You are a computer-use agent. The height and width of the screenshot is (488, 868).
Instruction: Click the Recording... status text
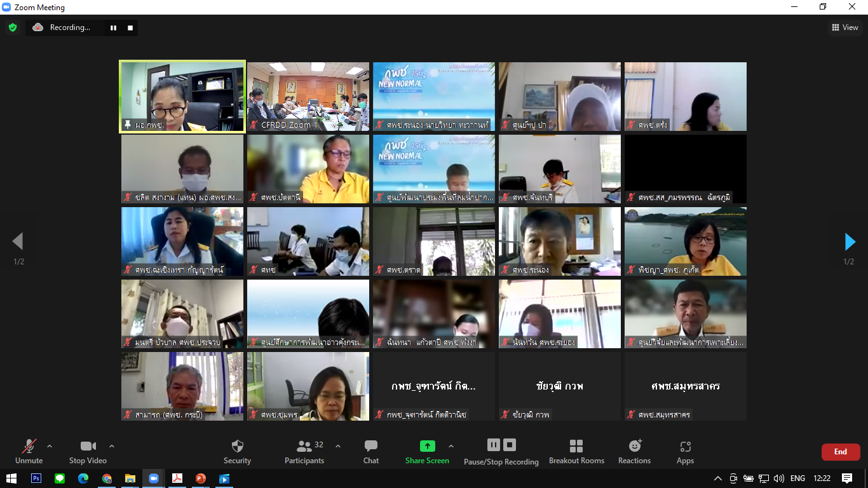[x=70, y=27]
